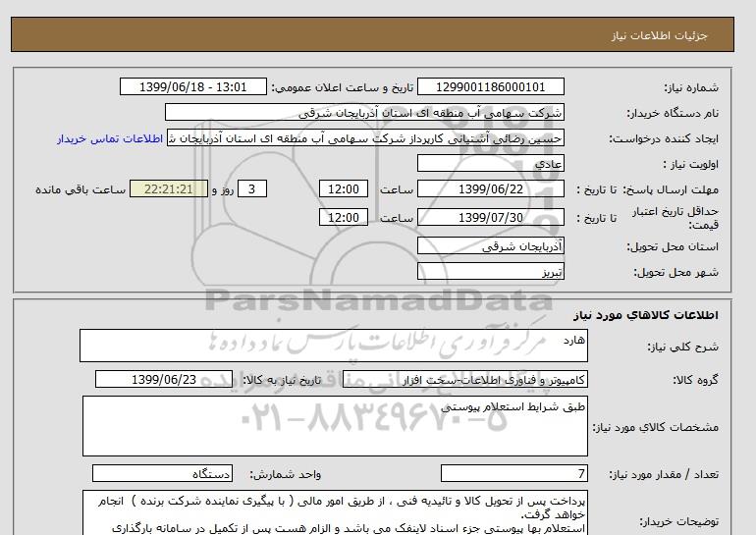Click the request creator field حسین رضائی آشتیانی

click(x=365, y=138)
